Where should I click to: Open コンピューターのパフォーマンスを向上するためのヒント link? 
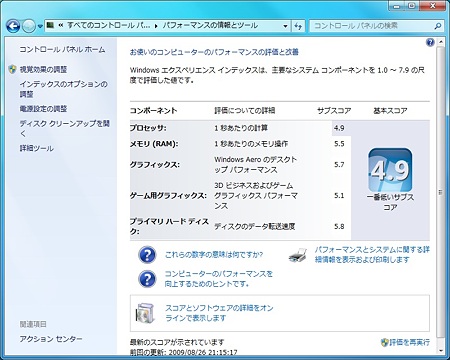[x=219, y=279]
